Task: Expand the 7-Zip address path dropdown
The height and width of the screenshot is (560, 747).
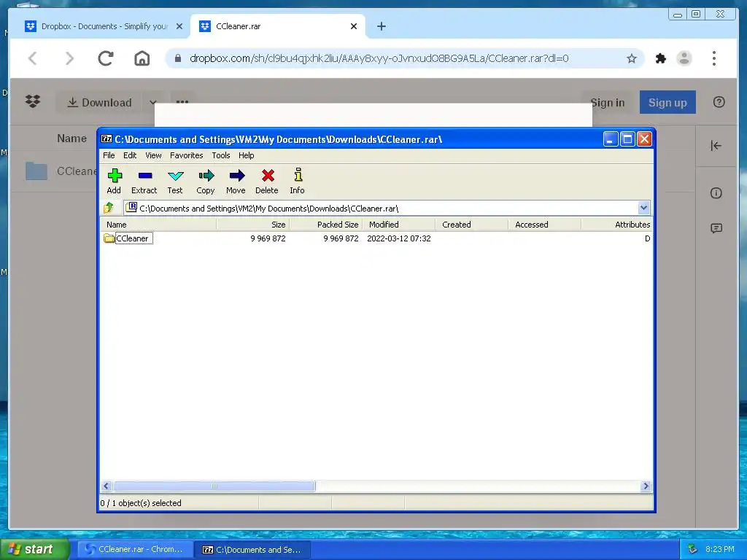Action: pyautogui.click(x=643, y=208)
